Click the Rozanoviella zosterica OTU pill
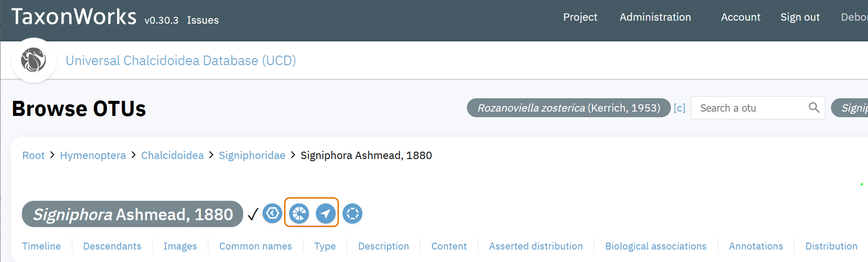 point(569,108)
